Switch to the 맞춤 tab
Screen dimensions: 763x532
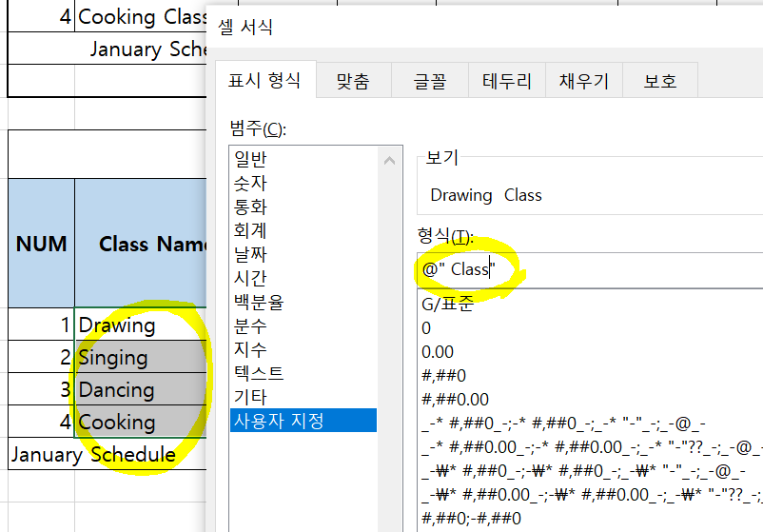353,81
